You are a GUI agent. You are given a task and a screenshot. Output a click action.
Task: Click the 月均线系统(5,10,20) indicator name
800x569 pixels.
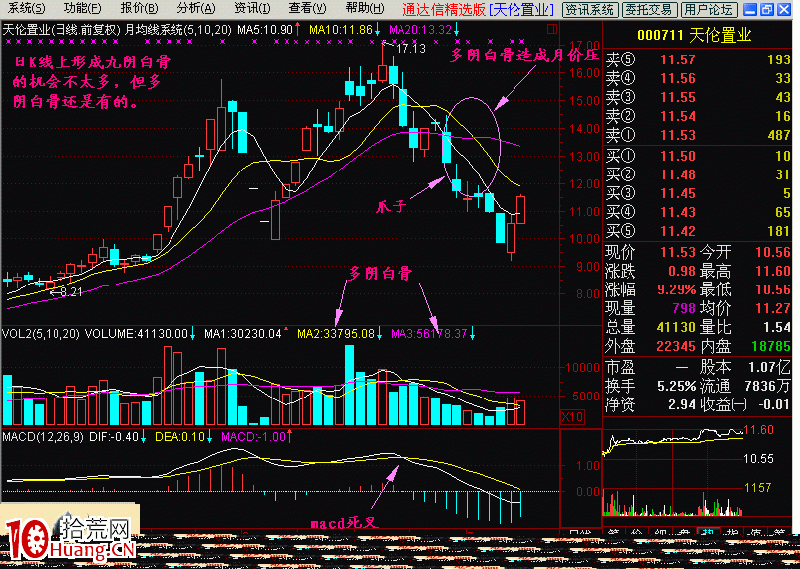coord(178,30)
